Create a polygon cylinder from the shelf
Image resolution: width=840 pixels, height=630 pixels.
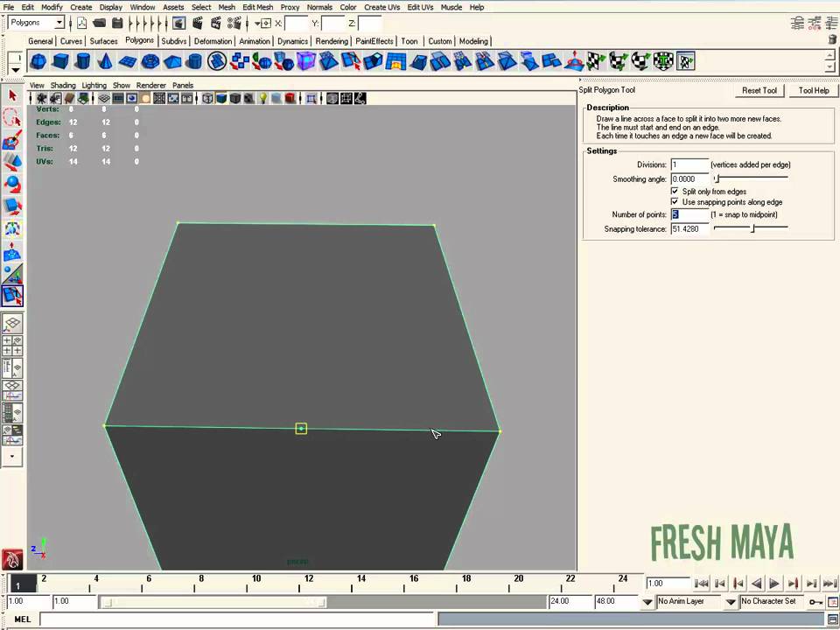coord(82,61)
